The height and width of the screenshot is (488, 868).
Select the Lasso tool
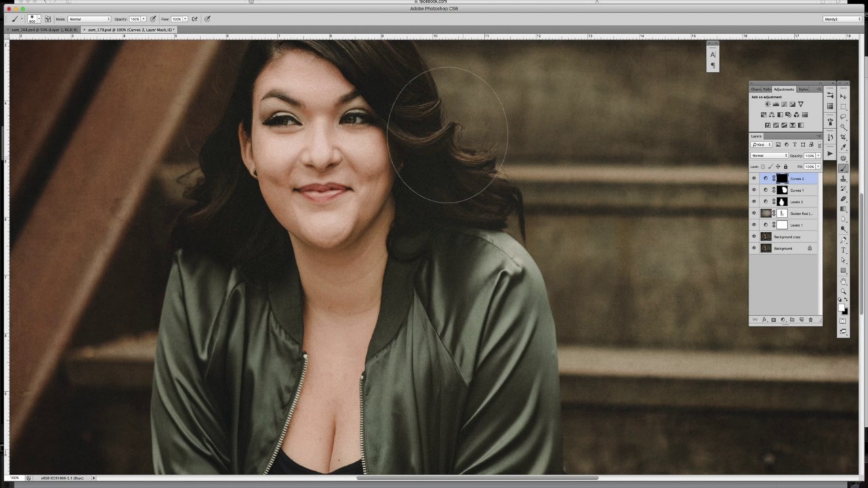pyautogui.click(x=844, y=117)
